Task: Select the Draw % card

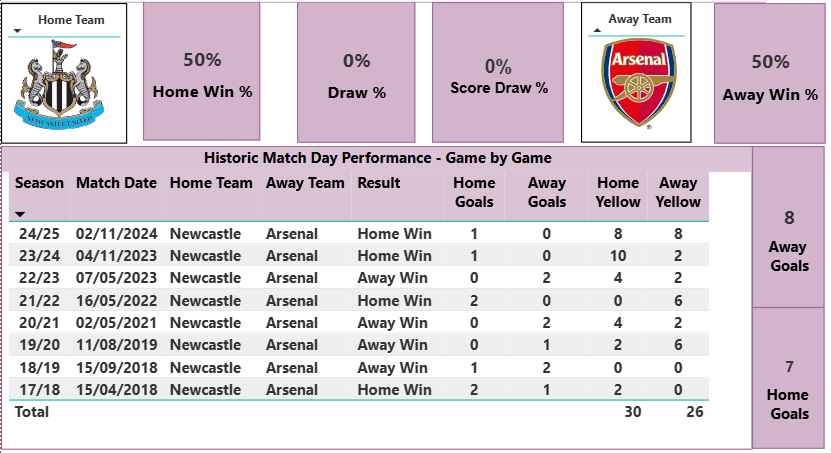Action: click(x=356, y=75)
